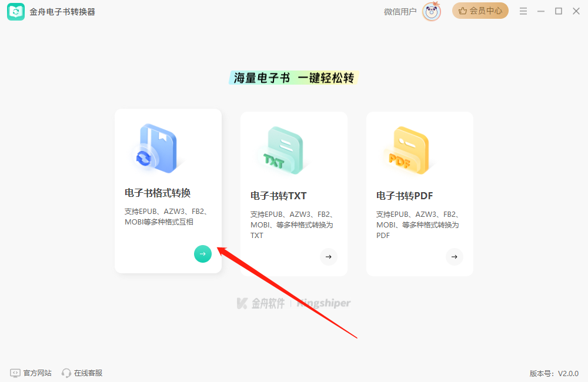Click the arrow button on 电子书转TXT card
This screenshot has height=382, width=588.
[x=328, y=257]
